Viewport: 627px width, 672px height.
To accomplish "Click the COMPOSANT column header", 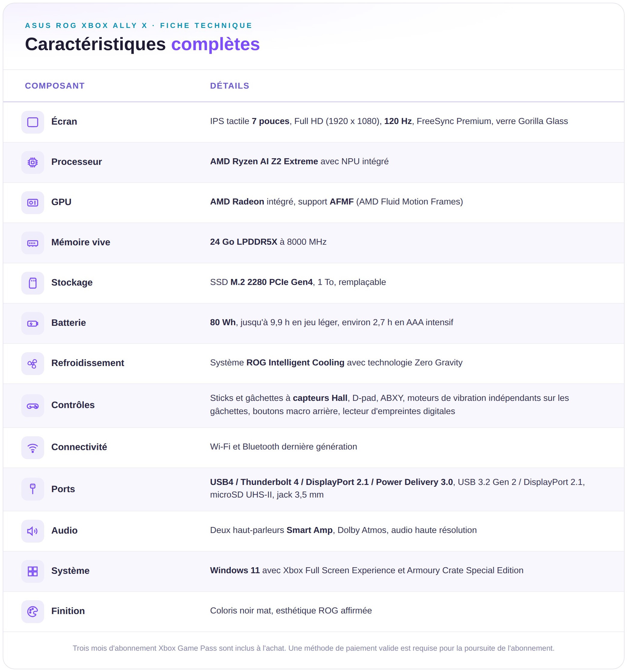I will tap(55, 86).
